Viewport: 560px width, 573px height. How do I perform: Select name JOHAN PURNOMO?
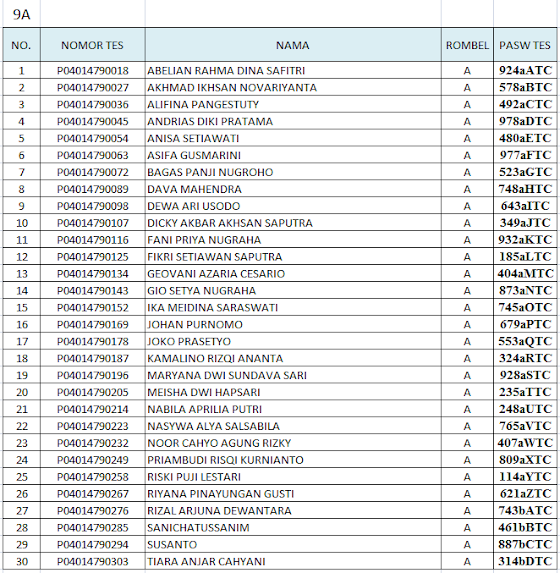click(195, 325)
